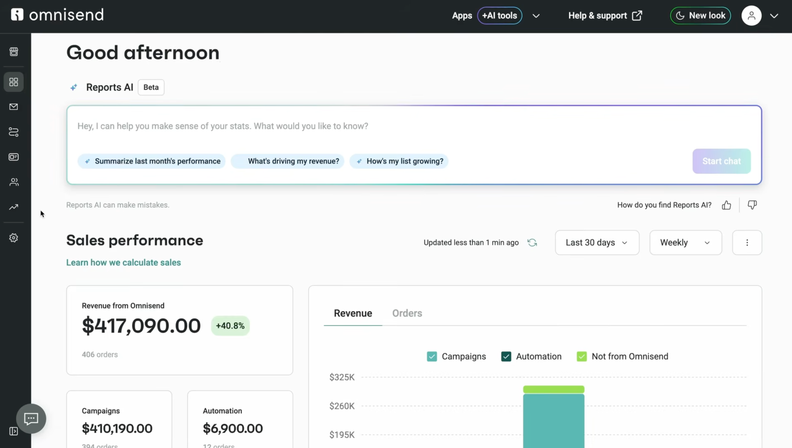Click Updated less than 1 min ago
The height and width of the screenshot is (448, 792).
[x=471, y=242]
